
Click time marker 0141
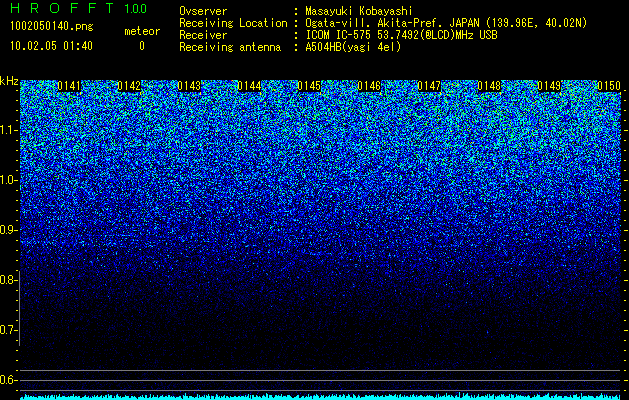[x=69, y=86]
